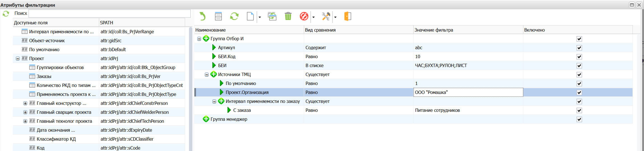
Task: Click the orange door exit icon
Action: pyautogui.click(x=347, y=16)
